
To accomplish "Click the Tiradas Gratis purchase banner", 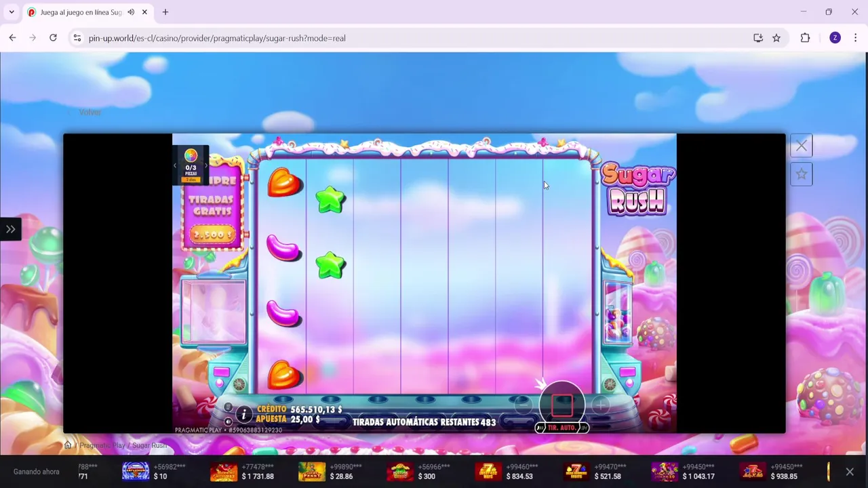I will (x=213, y=206).
